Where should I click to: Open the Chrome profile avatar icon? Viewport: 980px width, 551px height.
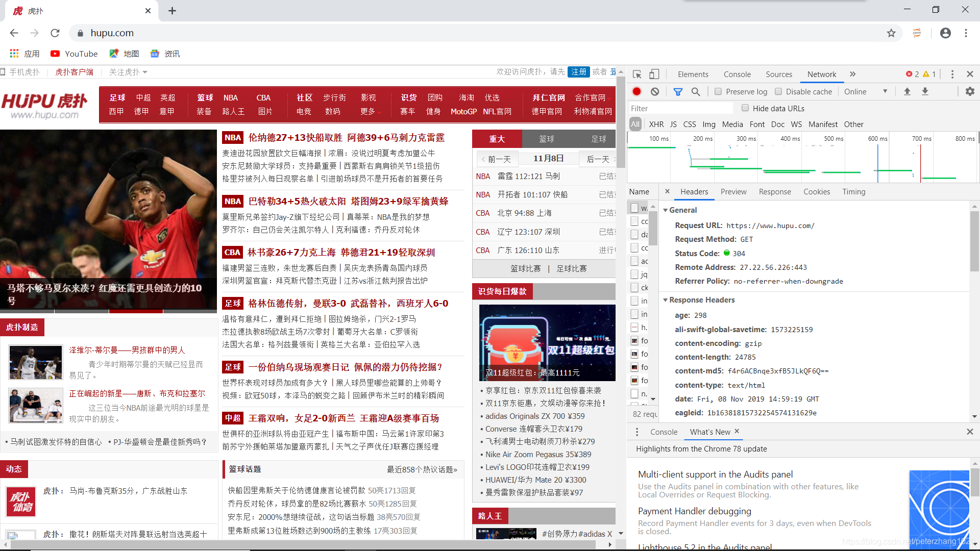pos(945,33)
